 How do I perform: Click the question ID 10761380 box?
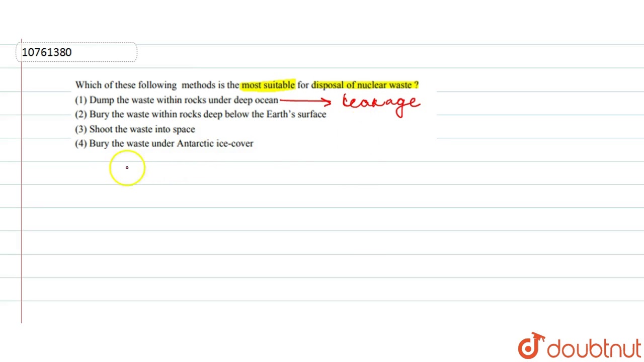[x=76, y=52]
